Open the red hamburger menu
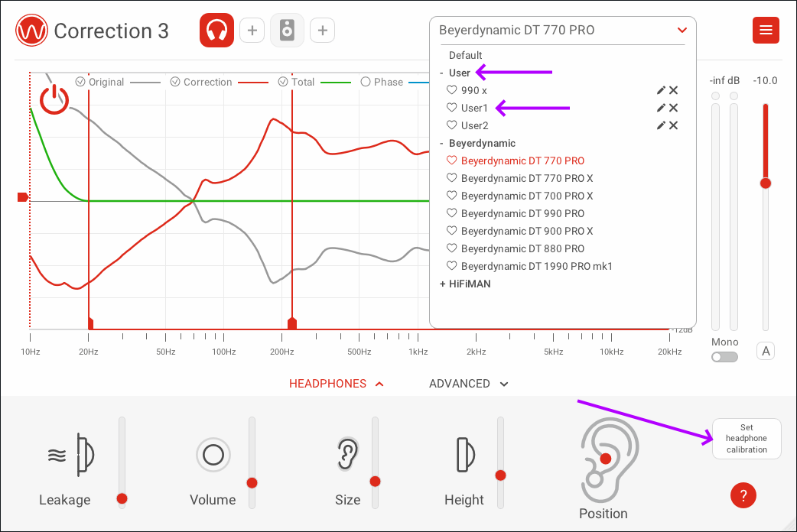The height and width of the screenshot is (532, 797). [x=766, y=31]
